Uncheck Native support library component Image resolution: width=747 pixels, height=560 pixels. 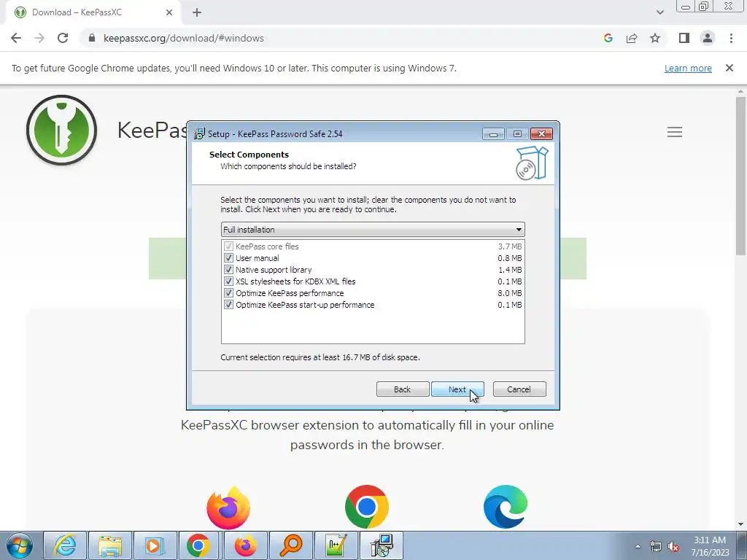pyautogui.click(x=228, y=270)
